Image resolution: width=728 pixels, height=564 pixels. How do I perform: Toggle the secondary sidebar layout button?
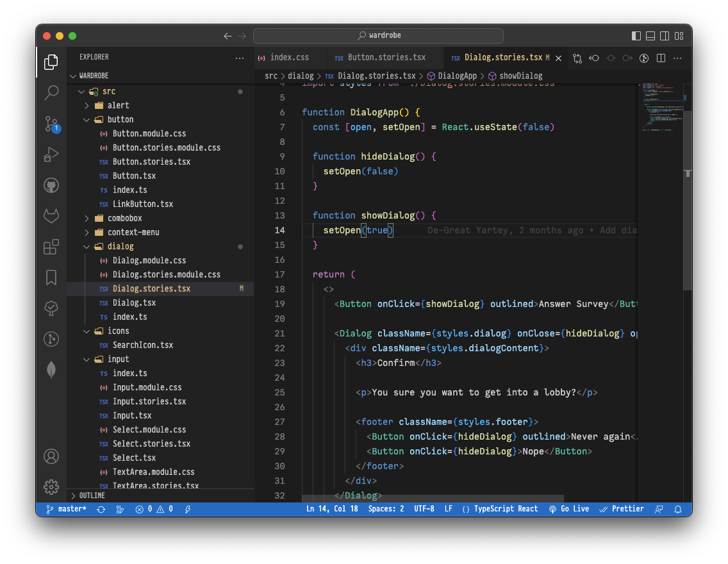tap(665, 36)
